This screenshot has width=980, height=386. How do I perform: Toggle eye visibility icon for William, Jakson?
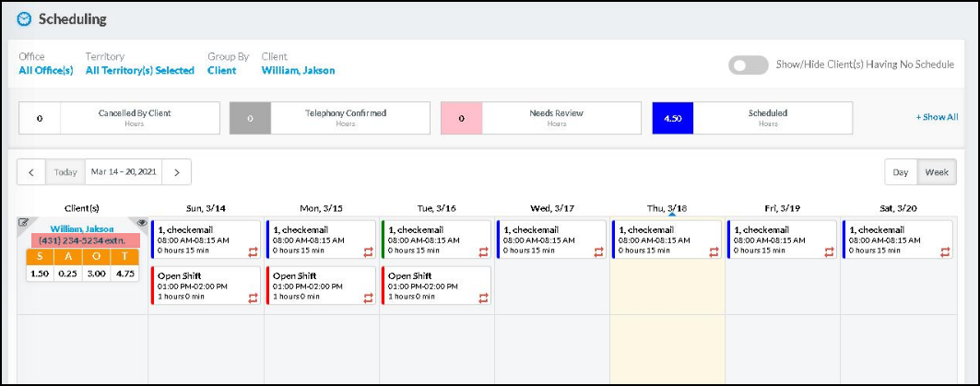point(141,223)
